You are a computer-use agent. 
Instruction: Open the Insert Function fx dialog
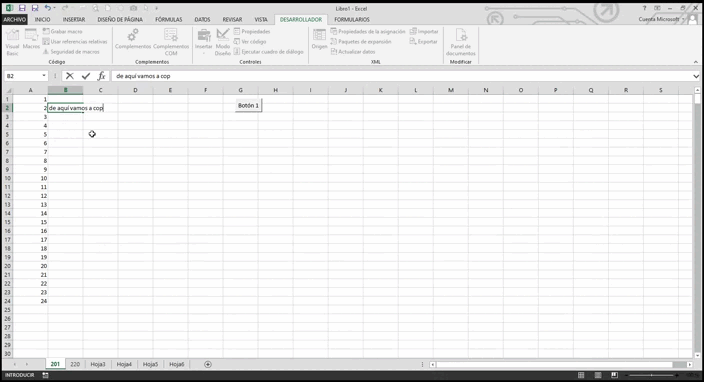point(101,76)
